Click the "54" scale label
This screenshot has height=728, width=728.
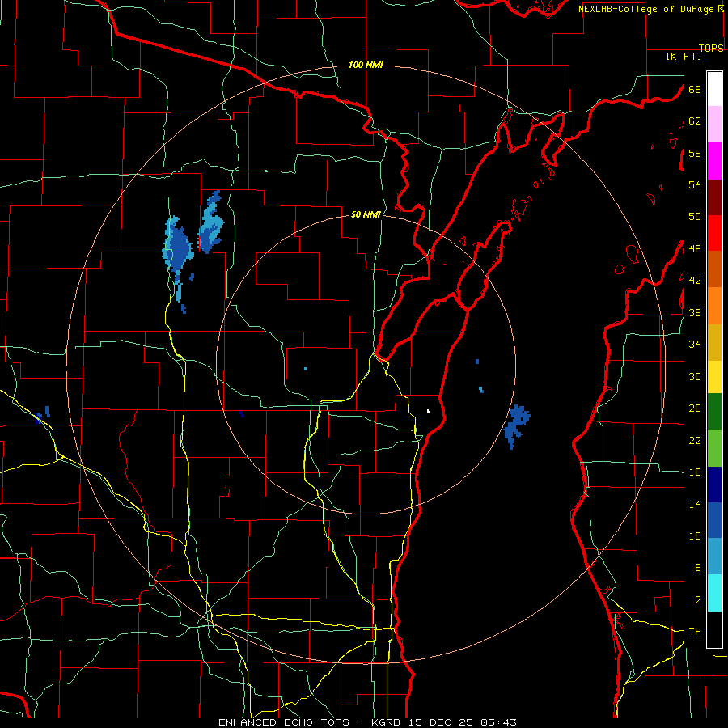[695, 184]
